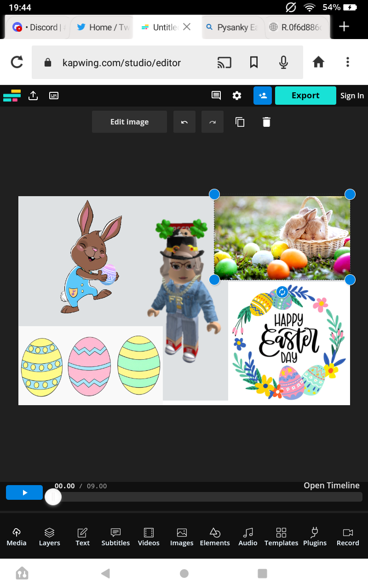
Task: Play the video preview
Action: click(x=24, y=492)
